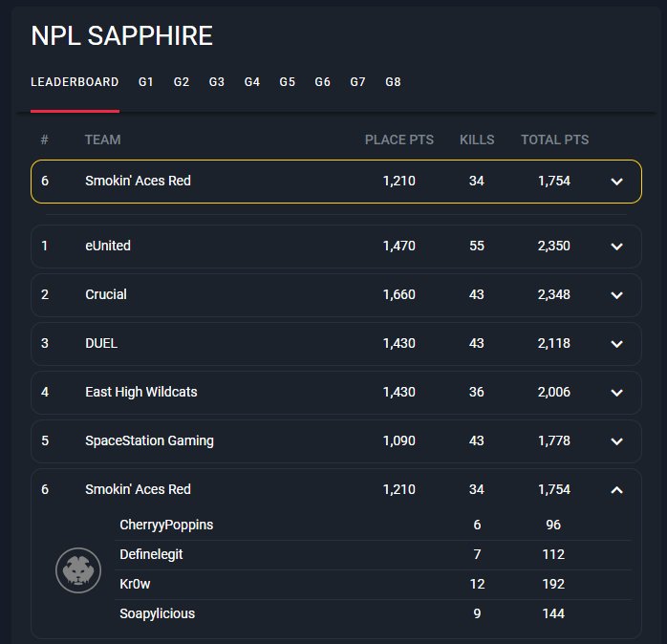Click Kr0w's 192 points value
Image resolution: width=667 pixels, height=644 pixels.
click(553, 584)
